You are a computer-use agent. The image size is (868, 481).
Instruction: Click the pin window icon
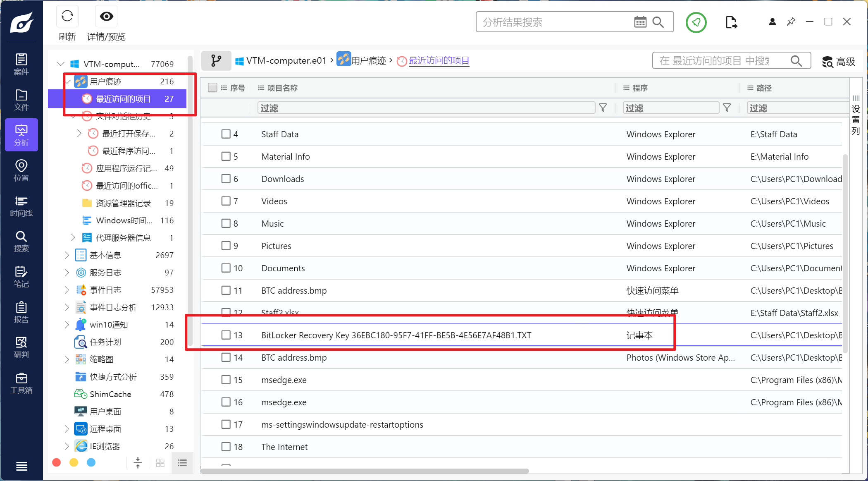(791, 22)
